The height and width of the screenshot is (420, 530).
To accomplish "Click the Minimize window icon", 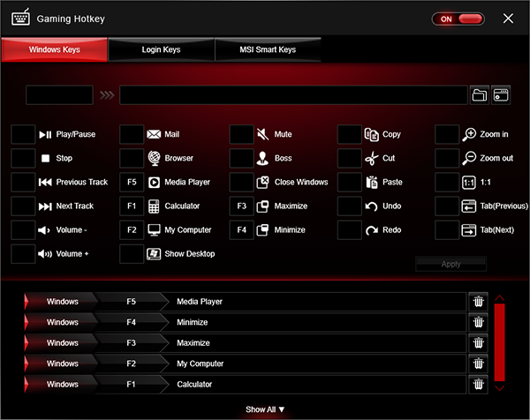I will pos(262,230).
